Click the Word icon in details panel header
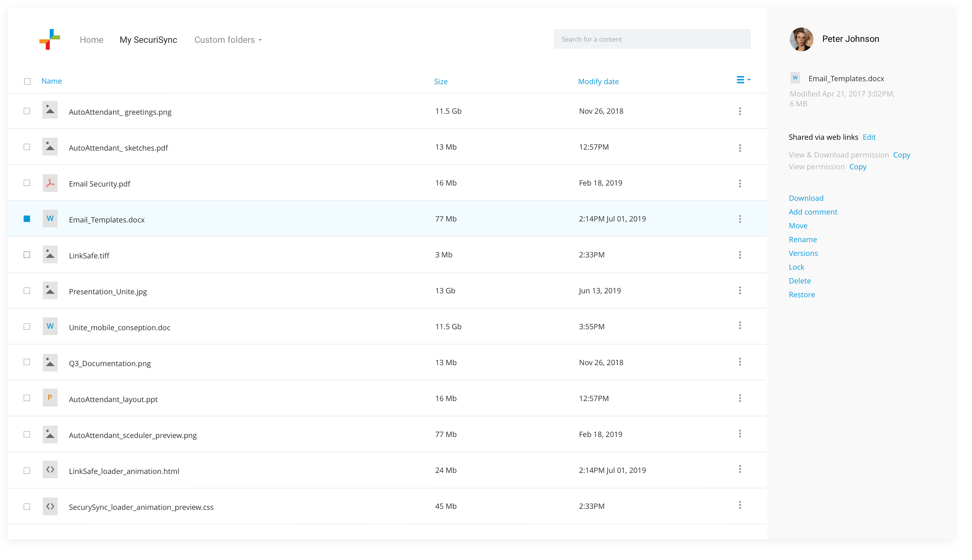Image resolution: width=972 pixels, height=560 pixels. [x=795, y=78]
